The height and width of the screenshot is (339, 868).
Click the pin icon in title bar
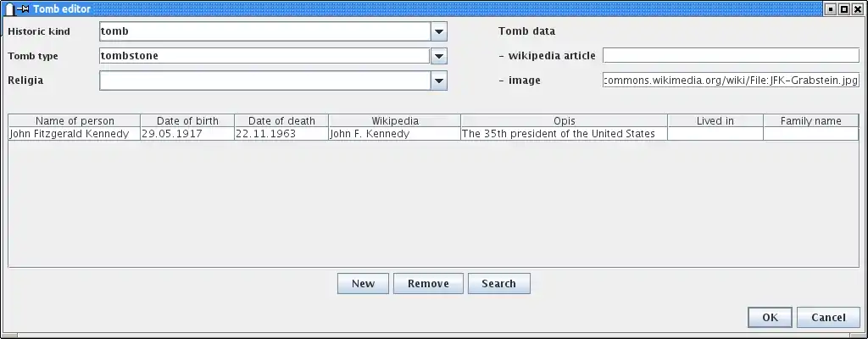click(x=24, y=8)
